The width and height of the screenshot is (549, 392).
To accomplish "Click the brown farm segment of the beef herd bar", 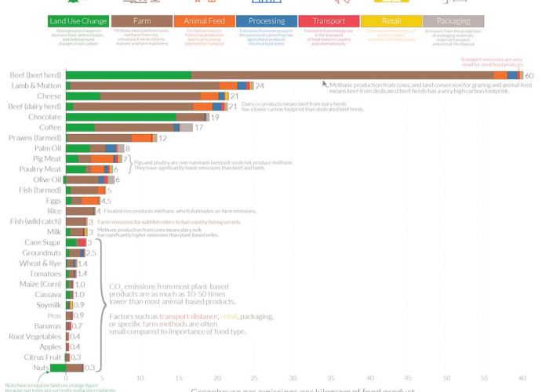I will coord(343,75).
